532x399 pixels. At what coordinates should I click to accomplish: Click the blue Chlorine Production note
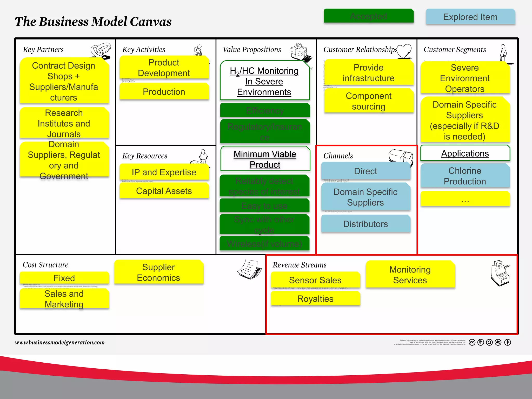coord(465,176)
